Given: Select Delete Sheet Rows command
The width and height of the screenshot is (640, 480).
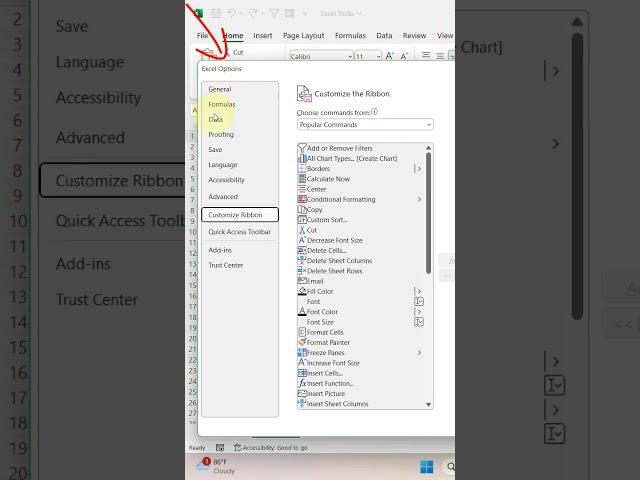Looking at the screenshot, I should pos(334,271).
